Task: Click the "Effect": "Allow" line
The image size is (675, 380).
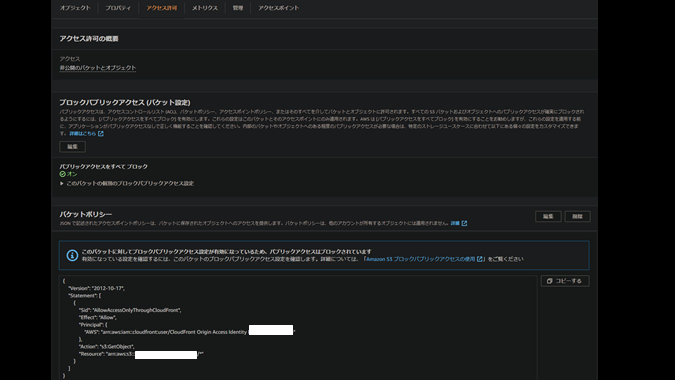Action: (x=97, y=318)
